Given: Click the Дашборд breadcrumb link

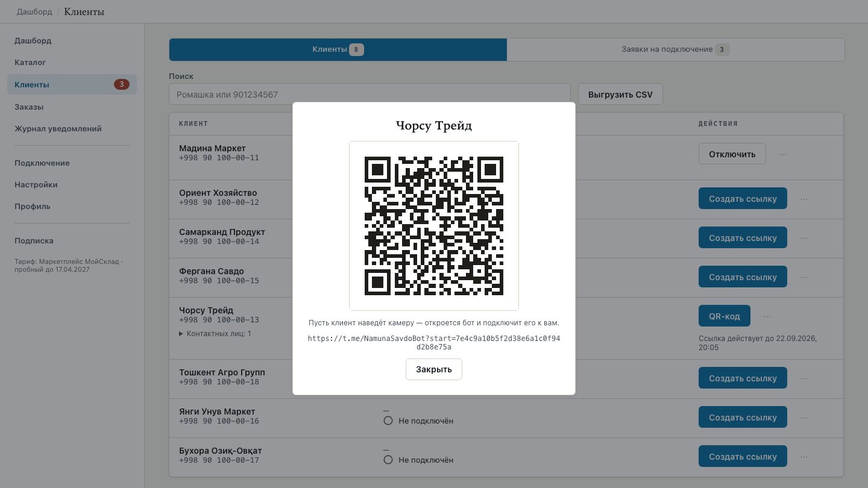Looking at the screenshot, I should click(x=34, y=11).
